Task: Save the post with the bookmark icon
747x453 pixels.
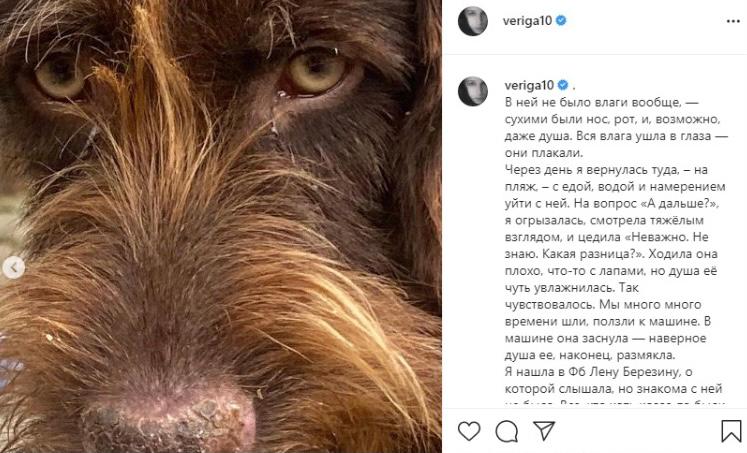Action: coord(731,431)
